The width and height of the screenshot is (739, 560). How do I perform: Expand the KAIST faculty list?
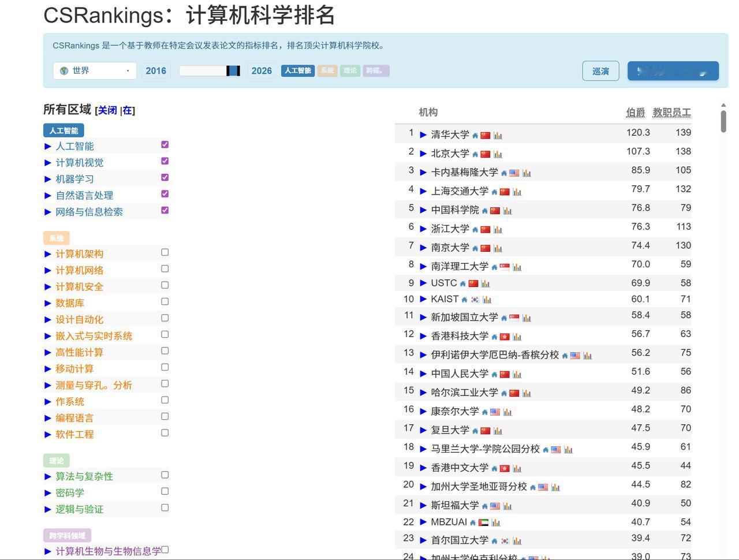(x=423, y=299)
